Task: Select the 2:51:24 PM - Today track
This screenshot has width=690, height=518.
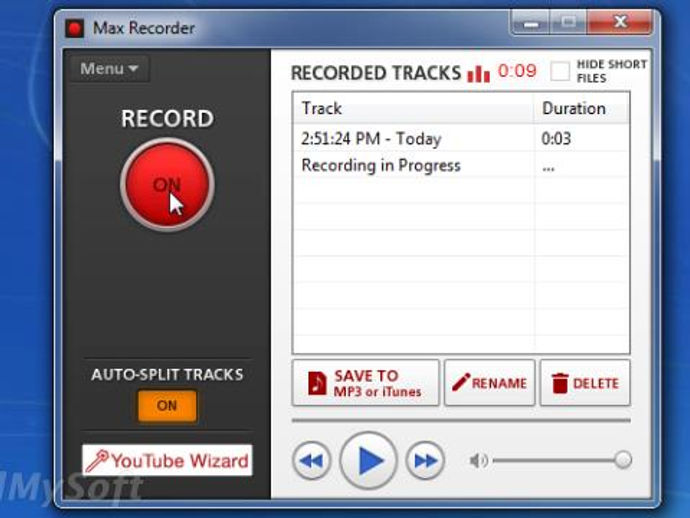Action: coord(461,139)
